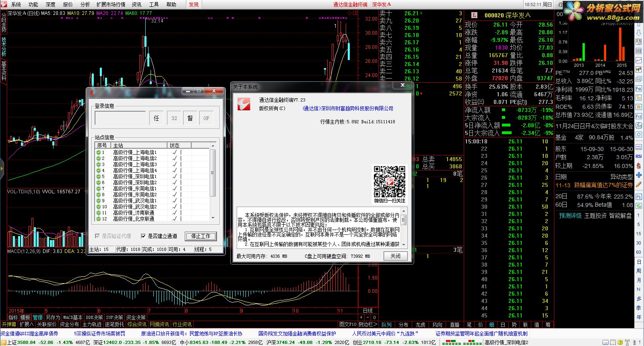Click the 预测评级 link
Viewport: 644px width, 346px height.
570,215
